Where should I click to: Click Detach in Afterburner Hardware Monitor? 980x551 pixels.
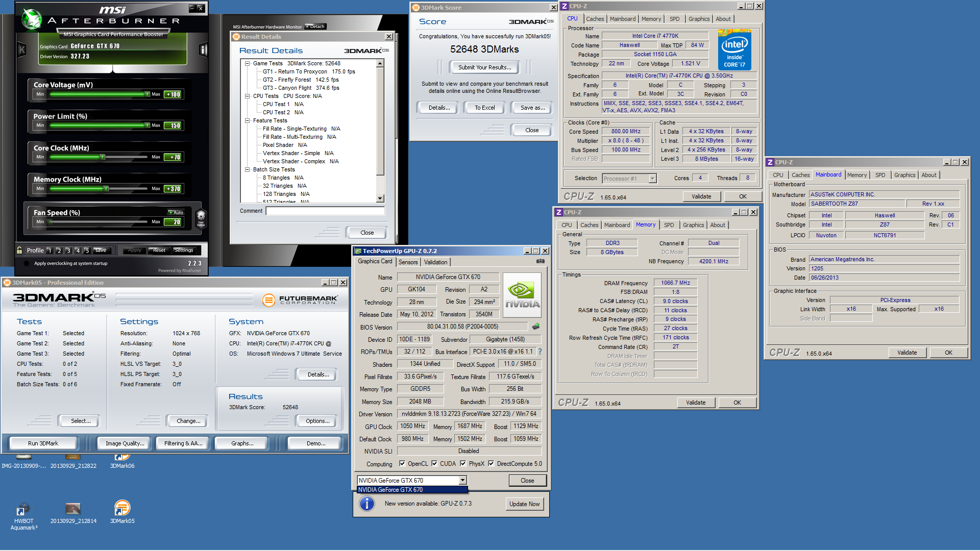pos(315,27)
